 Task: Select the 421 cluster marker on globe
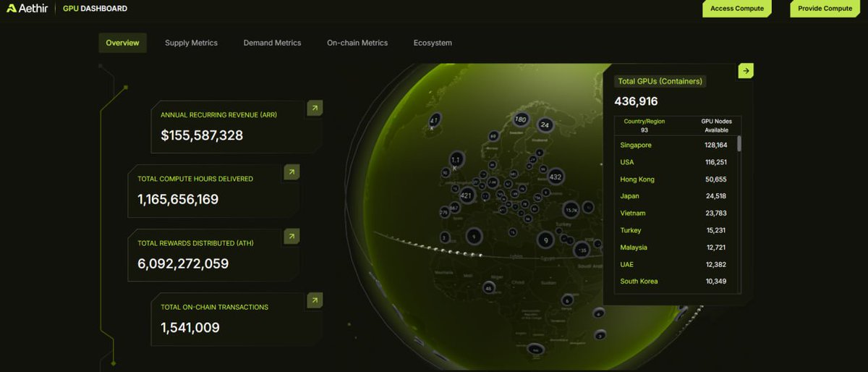(467, 195)
